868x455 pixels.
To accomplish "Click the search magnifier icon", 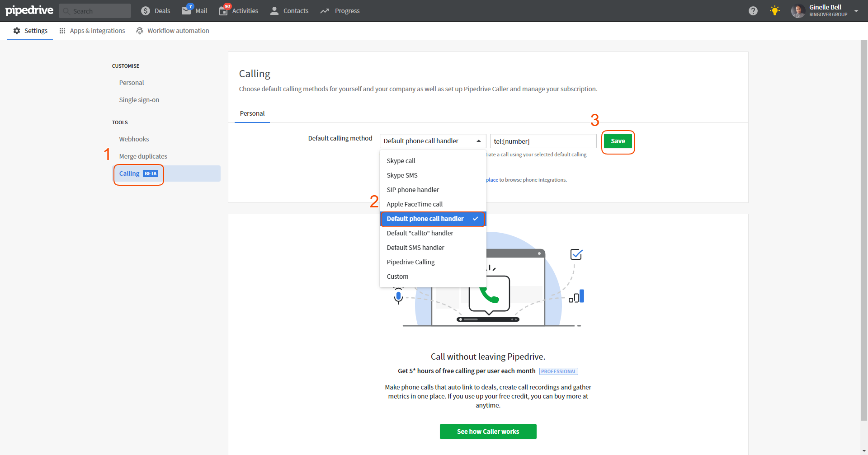I will coord(66,11).
